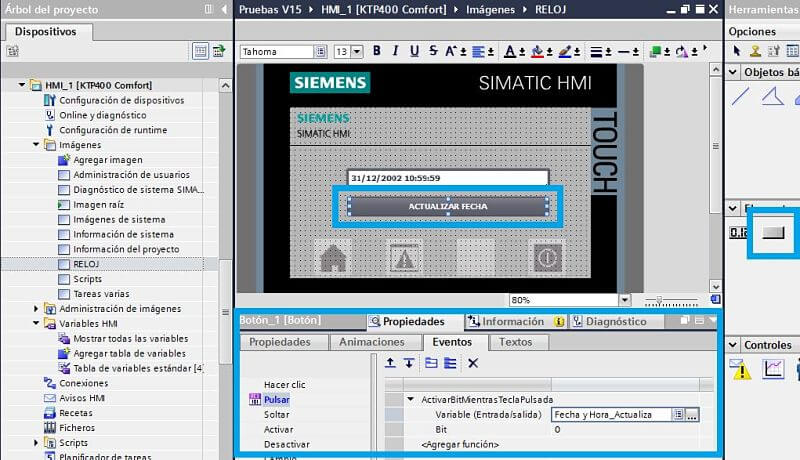Collapse the Controles palette
800x460 pixels.
click(733, 345)
